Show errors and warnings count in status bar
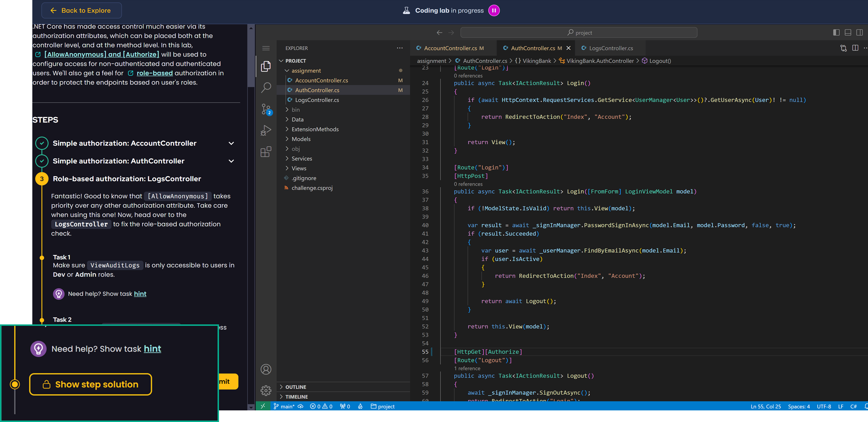This screenshot has width=868, height=422. pyautogui.click(x=321, y=406)
